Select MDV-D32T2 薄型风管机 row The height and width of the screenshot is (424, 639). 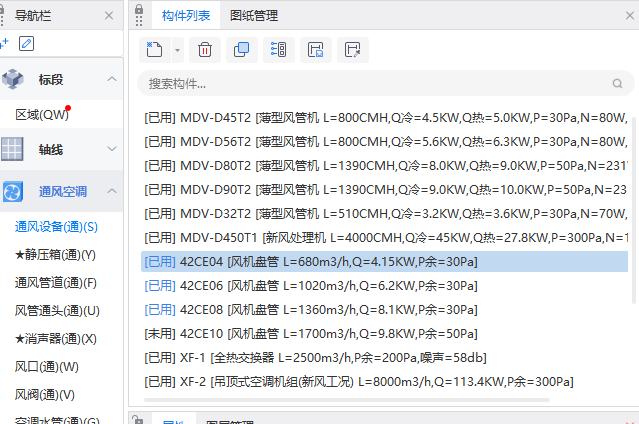384,214
